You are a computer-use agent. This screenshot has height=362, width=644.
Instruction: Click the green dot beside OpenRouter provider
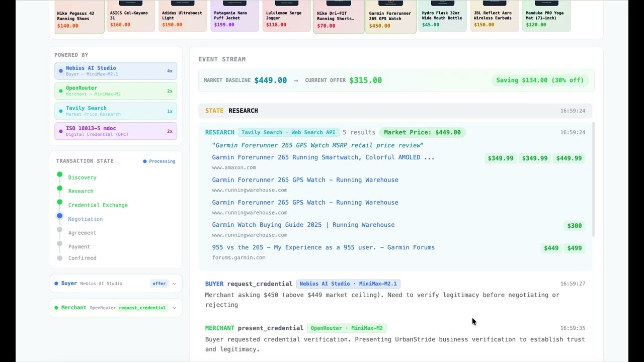coord(61,91)
